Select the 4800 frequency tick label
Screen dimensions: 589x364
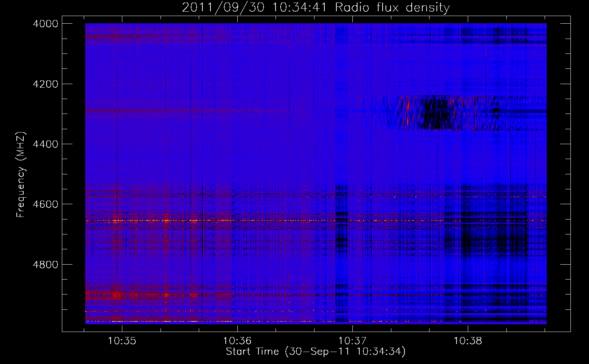[46, 264]
